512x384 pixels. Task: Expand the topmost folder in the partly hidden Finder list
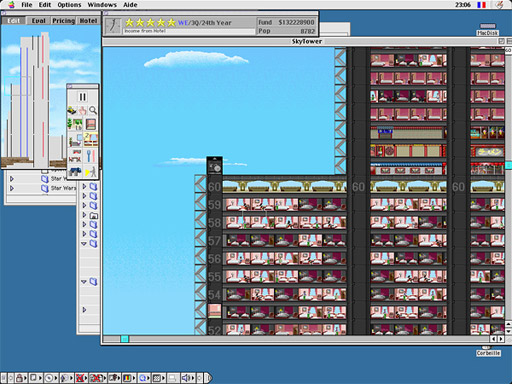pos(84,186)
